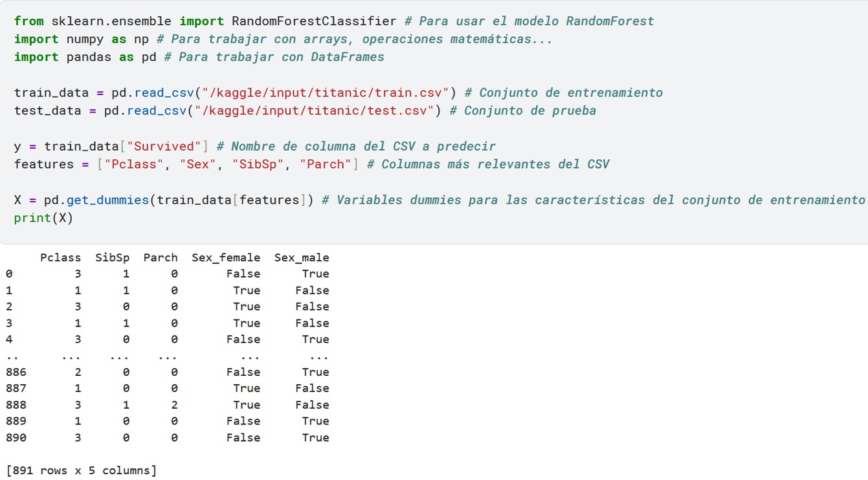Click the Sex_male column header
Screen dimensions: 868x480
302,257
